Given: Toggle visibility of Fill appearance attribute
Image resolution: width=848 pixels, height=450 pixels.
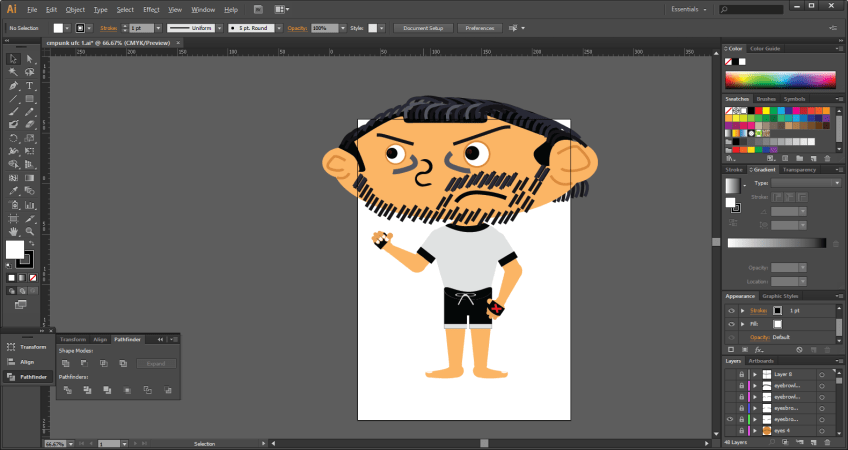Looking at the screenshot, I should tap(731, 324).
